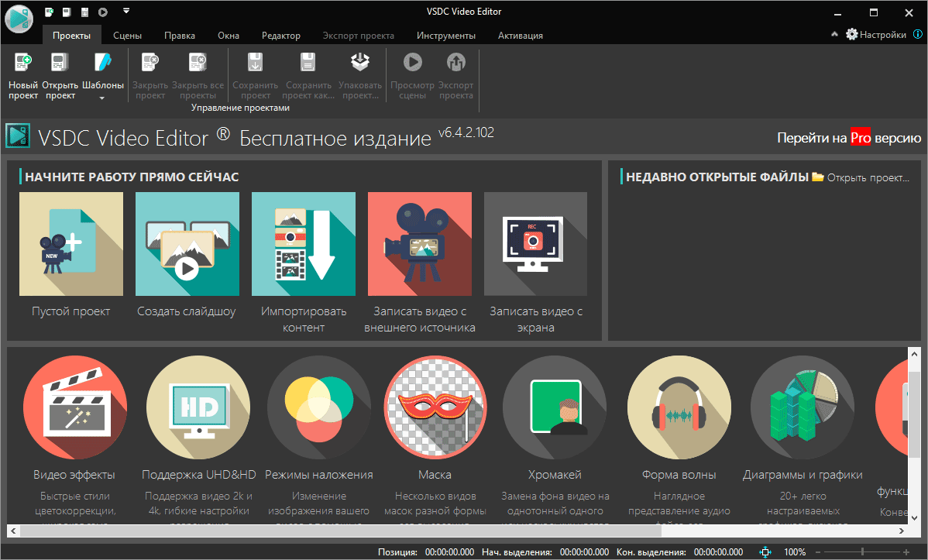Click the Нач. выделения time value
928x560 pixels.
[x=584, y=551]
